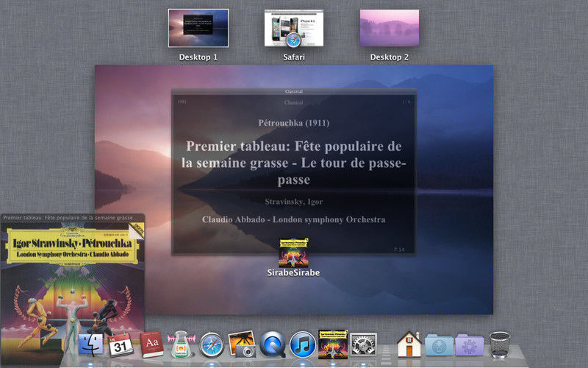Launch the Dictionary app in the dock

(x=151, y=344)
